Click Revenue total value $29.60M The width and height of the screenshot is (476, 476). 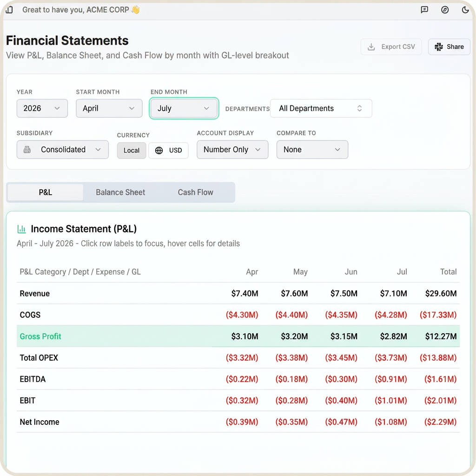(441, 294)
